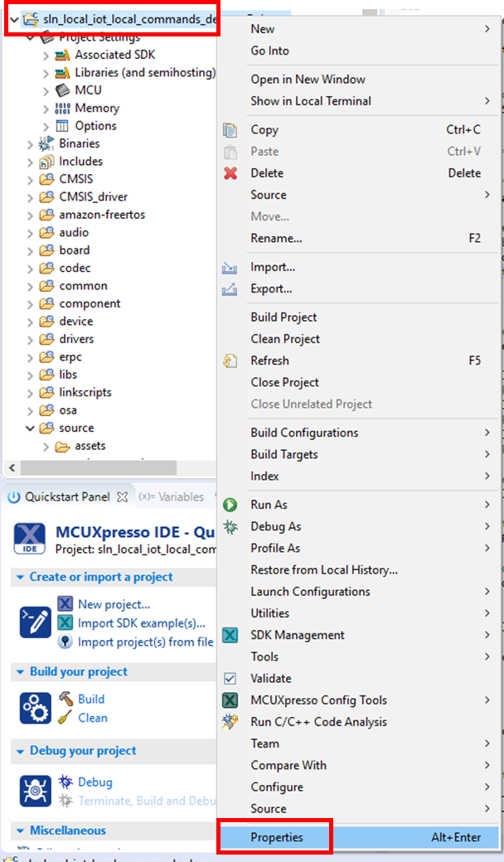This screenshot has width=504, height=862.
Task: Click the MCU chip icon in tree
Action: pos(61,90)
